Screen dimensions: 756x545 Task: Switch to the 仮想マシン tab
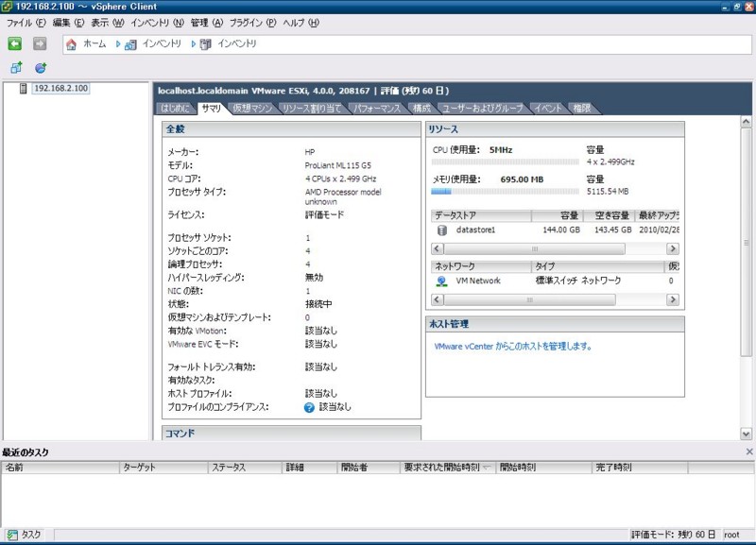pyautogui.click(x=252, y=109)
